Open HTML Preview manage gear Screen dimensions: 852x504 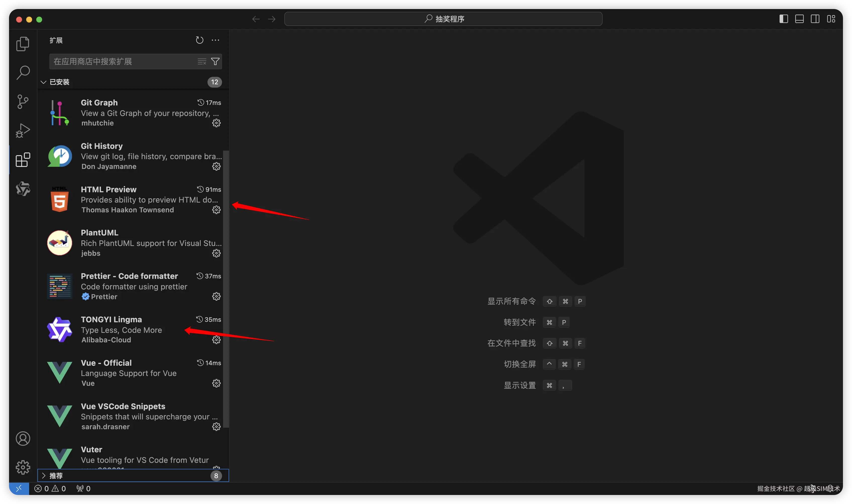pyautogui.click(x=217, y=210)
